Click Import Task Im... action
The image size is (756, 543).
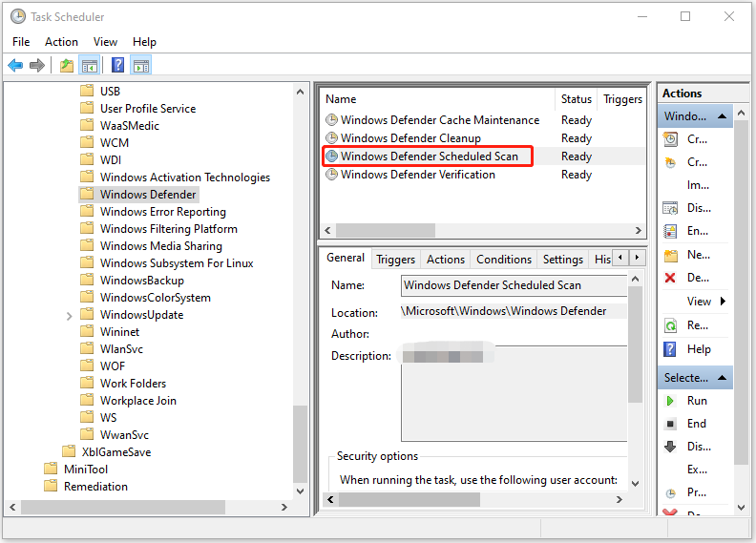698,185
